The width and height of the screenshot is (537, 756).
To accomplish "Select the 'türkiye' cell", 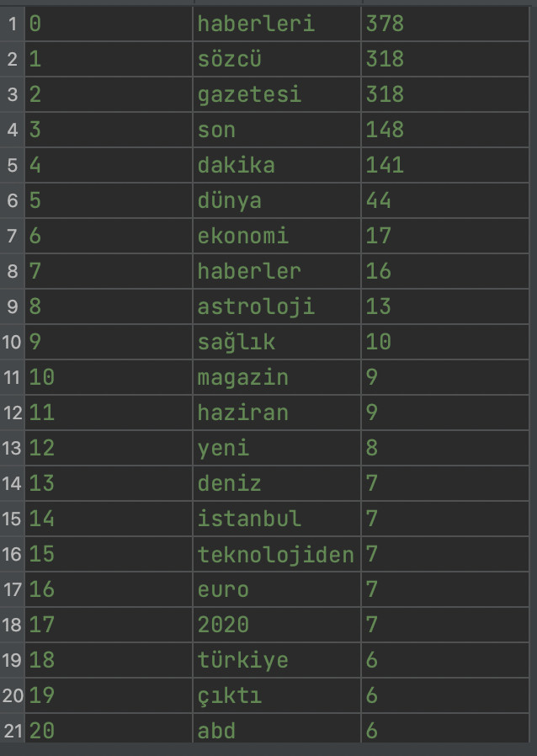I will click(277, 660).
